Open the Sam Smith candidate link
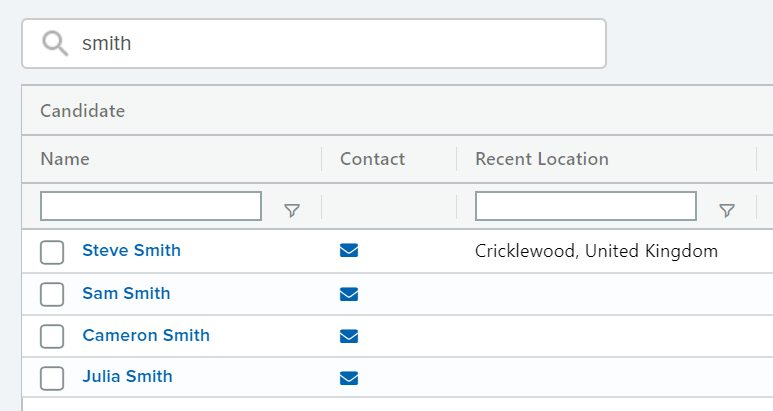The image size is (773, 411). tap(126, 293)
